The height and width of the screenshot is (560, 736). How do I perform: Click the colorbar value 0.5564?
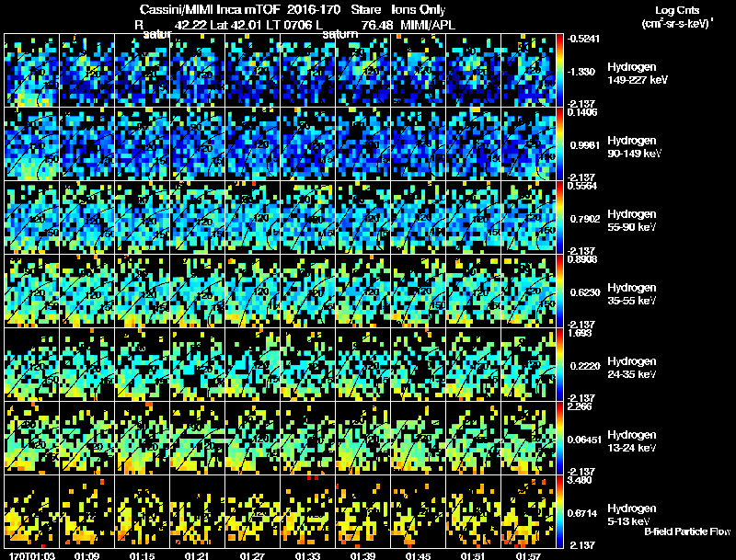pyautogui.click(x=582, y=185)
